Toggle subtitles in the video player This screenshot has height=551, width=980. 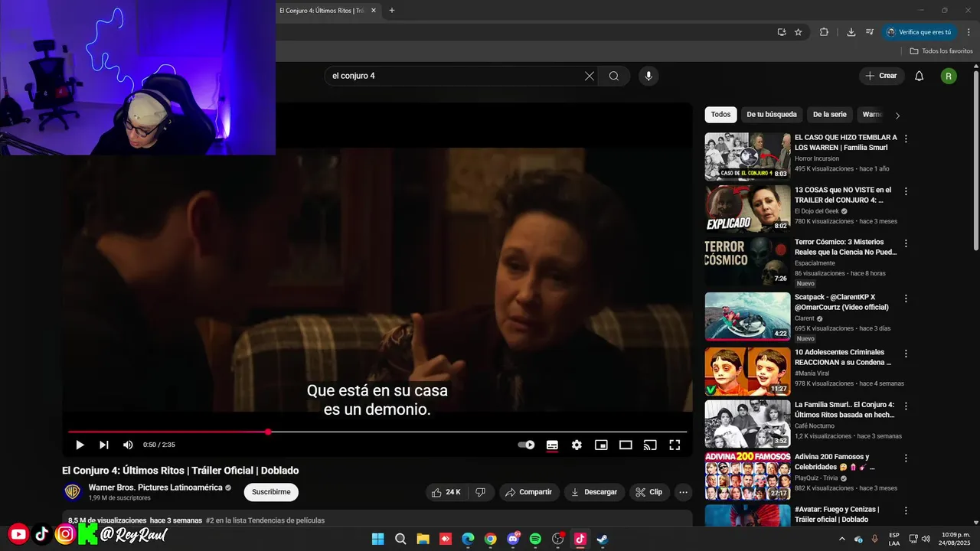(x=552, y=445)
